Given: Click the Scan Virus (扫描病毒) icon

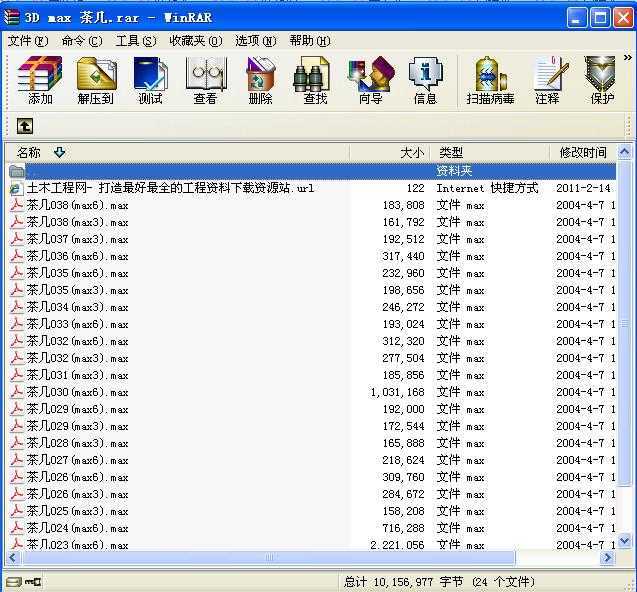Looking at the screenshot, I should coord(490,80).
